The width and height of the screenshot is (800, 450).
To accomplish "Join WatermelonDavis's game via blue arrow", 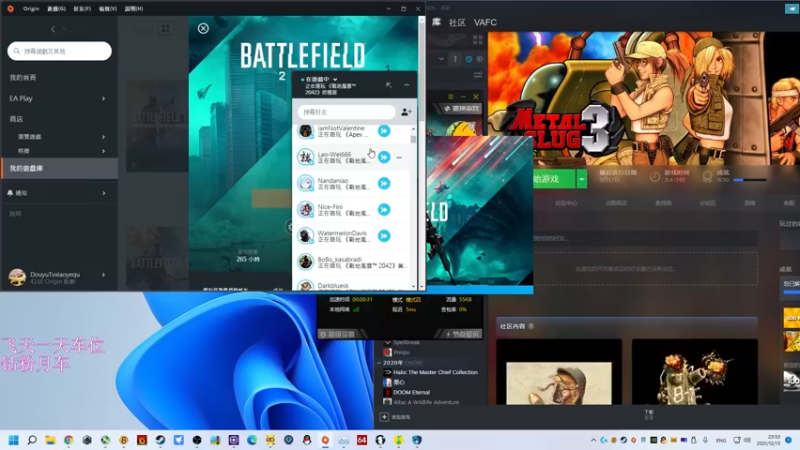I will [x=384, y=236].
